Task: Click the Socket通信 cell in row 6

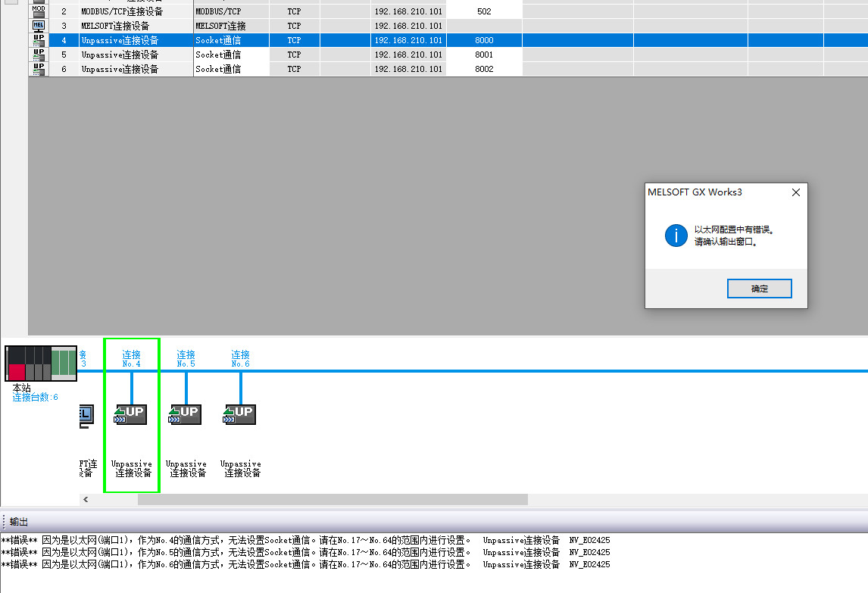Action: point(230,69)
